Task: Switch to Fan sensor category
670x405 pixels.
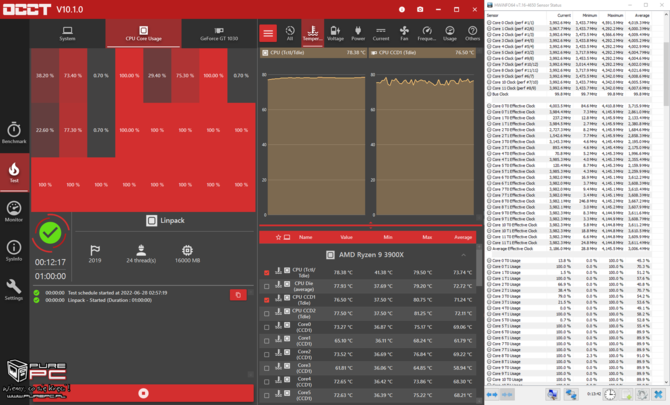Action: tap(404, 33)
